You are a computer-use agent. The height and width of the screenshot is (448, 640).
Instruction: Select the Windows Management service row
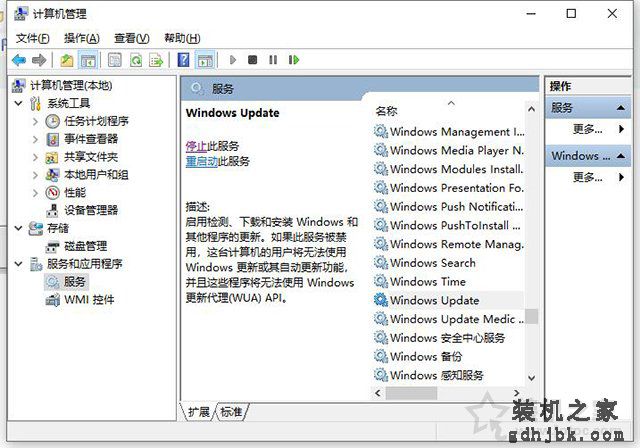(x=449, y=132)
